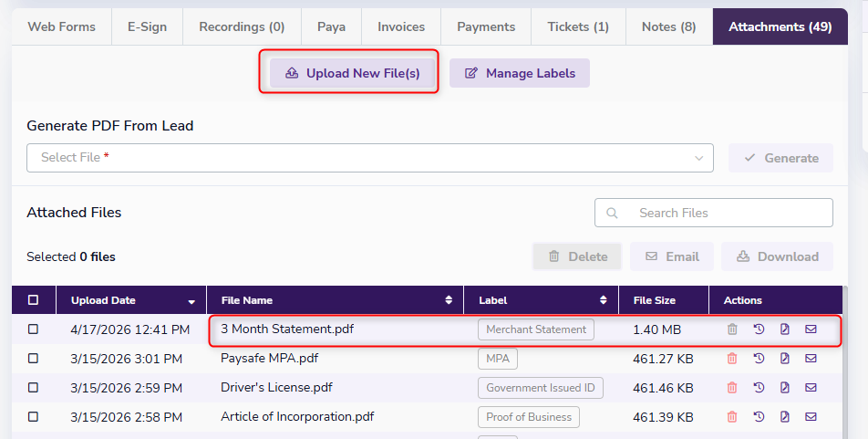Delete Paysafe MPA.pdf with trash icon

tap(732, 359)
